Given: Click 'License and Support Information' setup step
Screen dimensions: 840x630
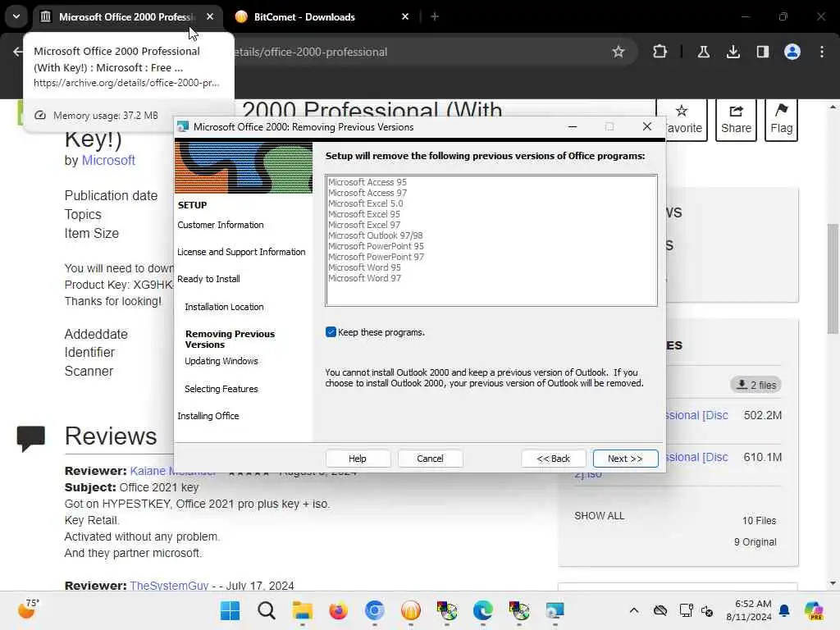Looking at the screenshot, I should tap(241, 252).
